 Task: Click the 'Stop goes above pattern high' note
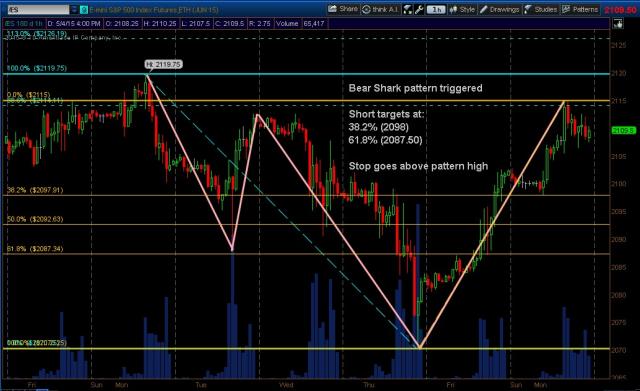click(418, 166)
